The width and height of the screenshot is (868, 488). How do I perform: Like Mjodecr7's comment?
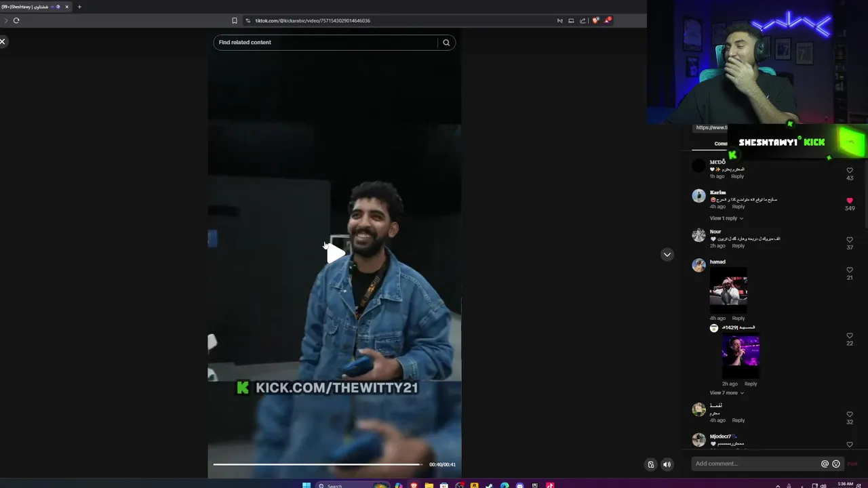850,445
